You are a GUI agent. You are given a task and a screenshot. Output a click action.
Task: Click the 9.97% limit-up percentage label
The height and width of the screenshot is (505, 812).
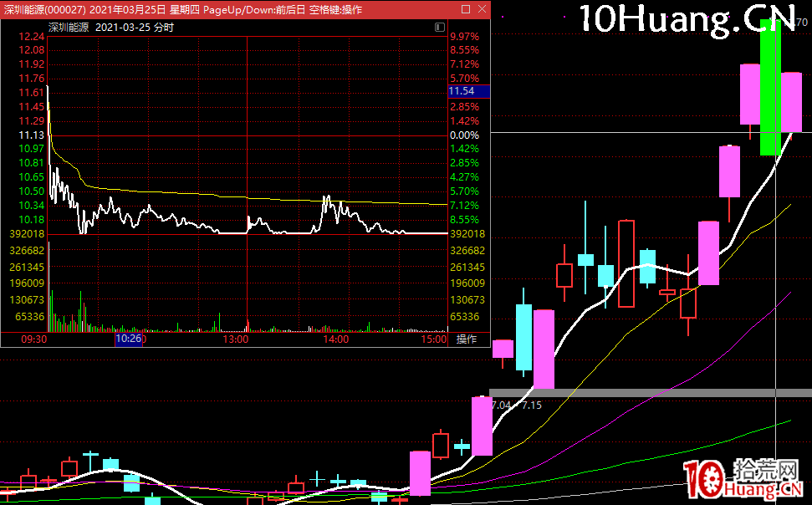(464, 36)
